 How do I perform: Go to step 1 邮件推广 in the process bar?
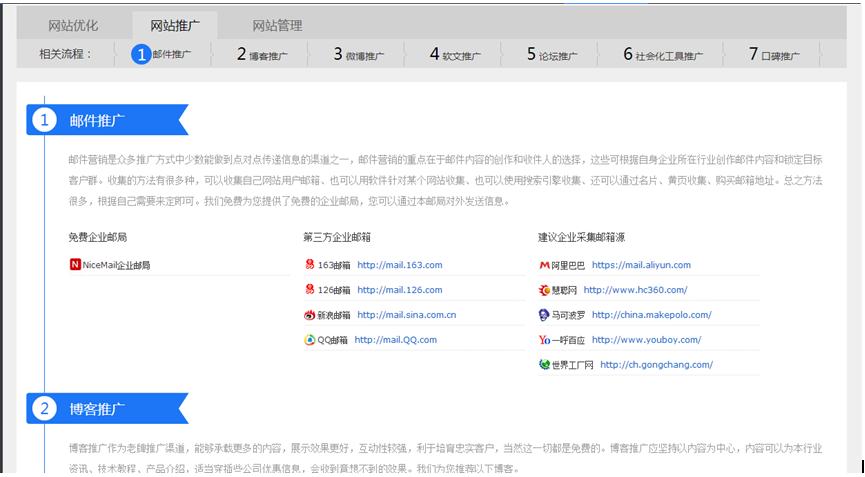[162, 54]
